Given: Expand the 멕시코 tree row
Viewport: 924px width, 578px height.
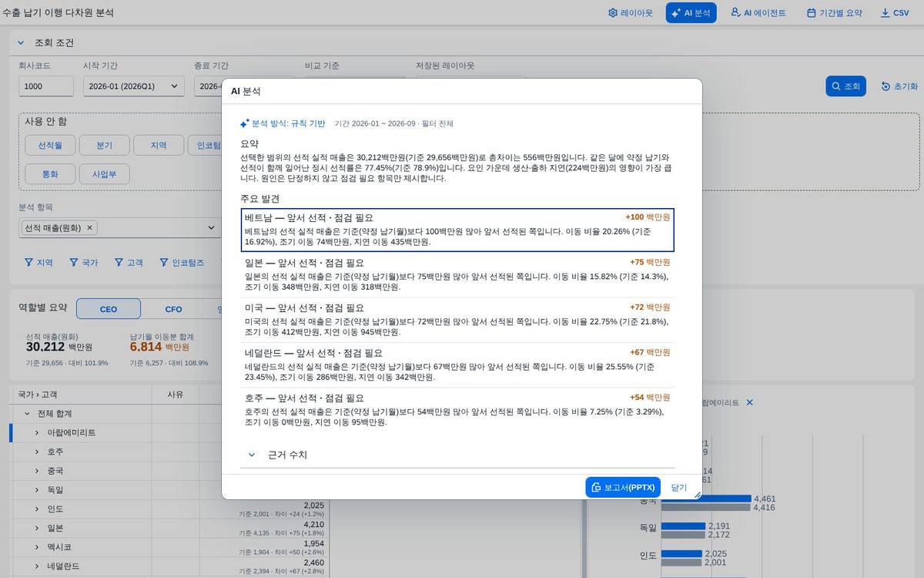Looking at the screenshot, I should click(x=36, y=547).
